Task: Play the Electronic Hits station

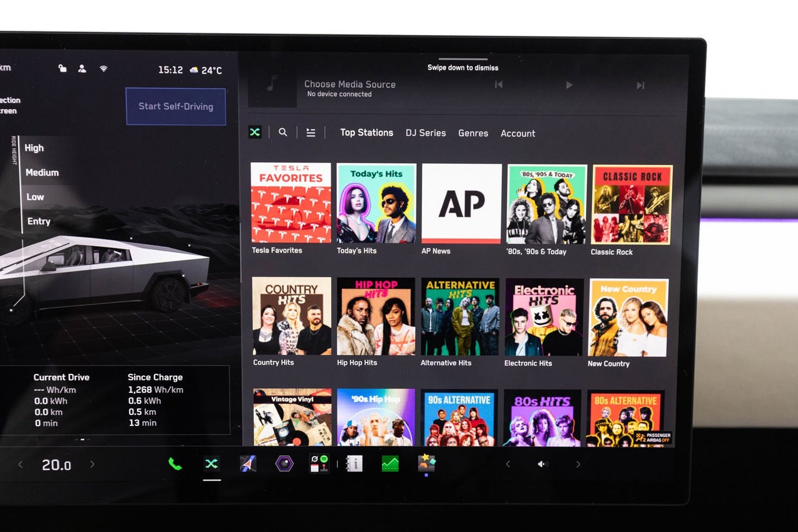Action: click(544, 318)
